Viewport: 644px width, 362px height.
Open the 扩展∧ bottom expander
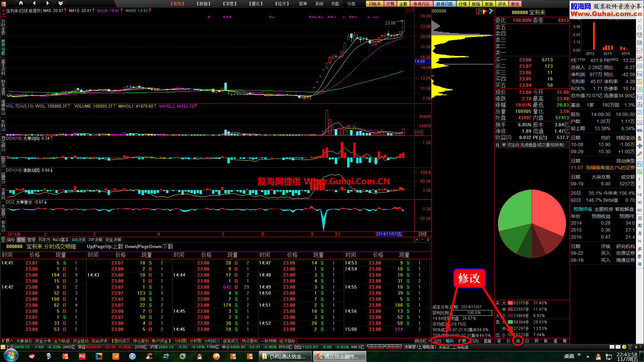click(x=7, y=341)
